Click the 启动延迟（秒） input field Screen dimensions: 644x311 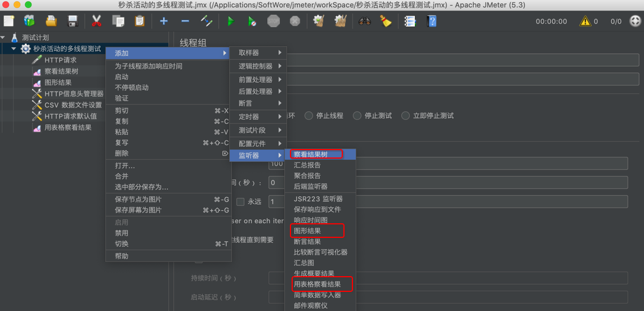(448, 297)
